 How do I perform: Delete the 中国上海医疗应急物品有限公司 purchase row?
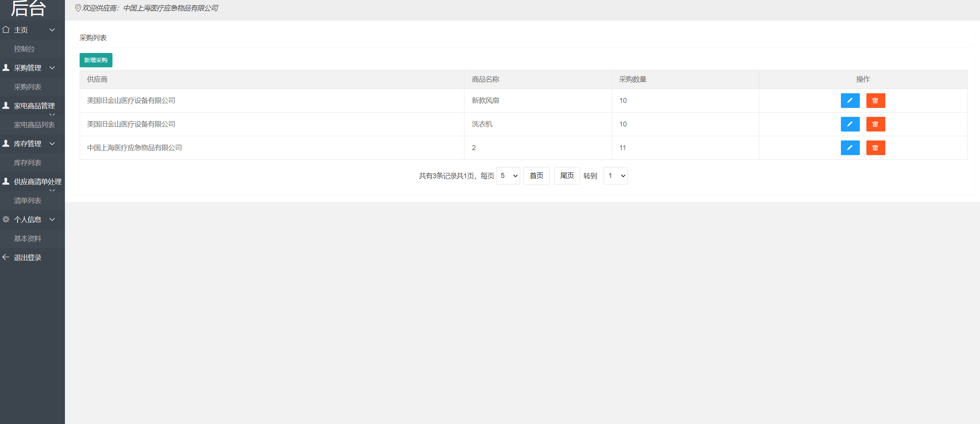pyautogui.click(x=875, y=148)
